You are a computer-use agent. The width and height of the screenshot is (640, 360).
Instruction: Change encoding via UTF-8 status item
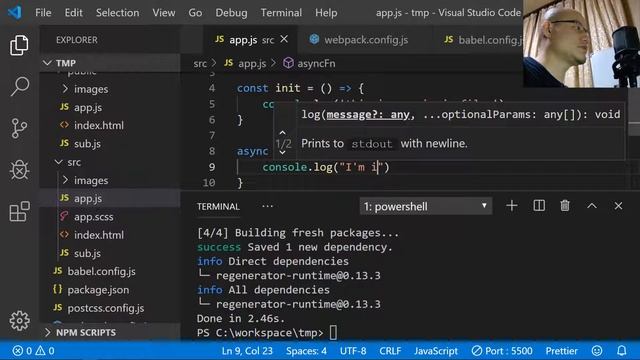[x=353, y=351]
